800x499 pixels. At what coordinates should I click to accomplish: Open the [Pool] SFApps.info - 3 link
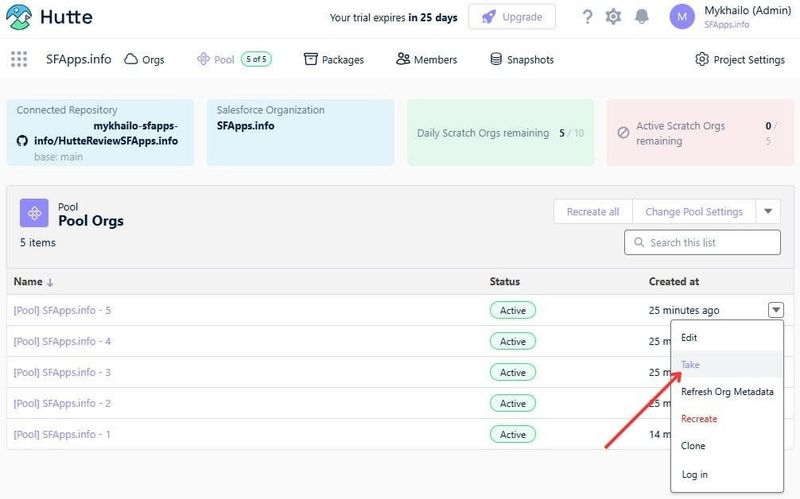coord(62,372)
